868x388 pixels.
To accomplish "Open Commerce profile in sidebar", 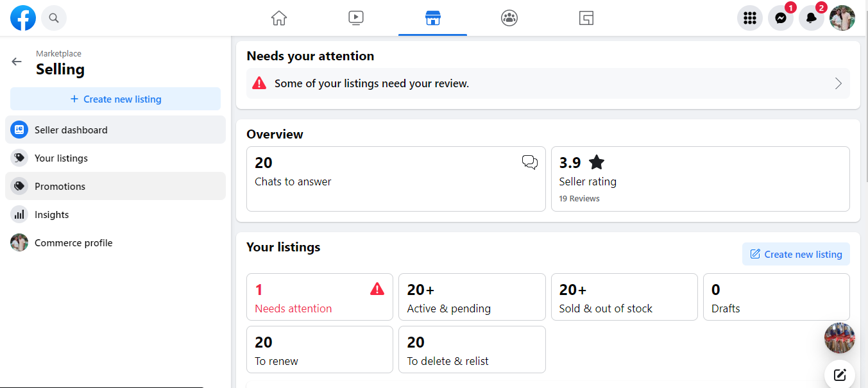I will pyautogui.click(x=73, y=243).
